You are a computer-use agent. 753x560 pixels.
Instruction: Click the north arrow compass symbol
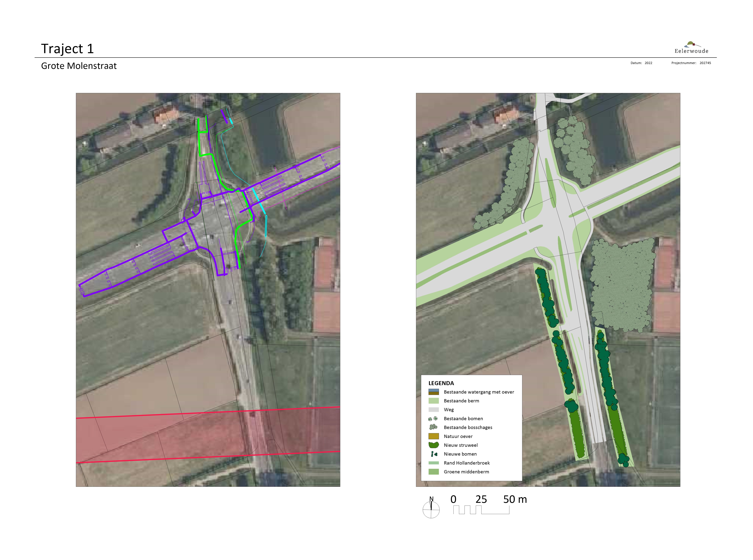pyautogui.click(x=431, y=509)
